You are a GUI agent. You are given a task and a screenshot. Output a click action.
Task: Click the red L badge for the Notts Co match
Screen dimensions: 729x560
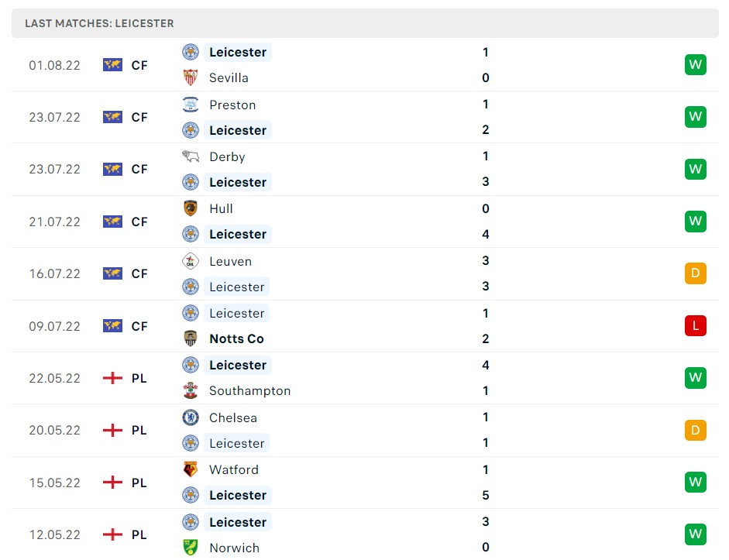tap(695, 325)
